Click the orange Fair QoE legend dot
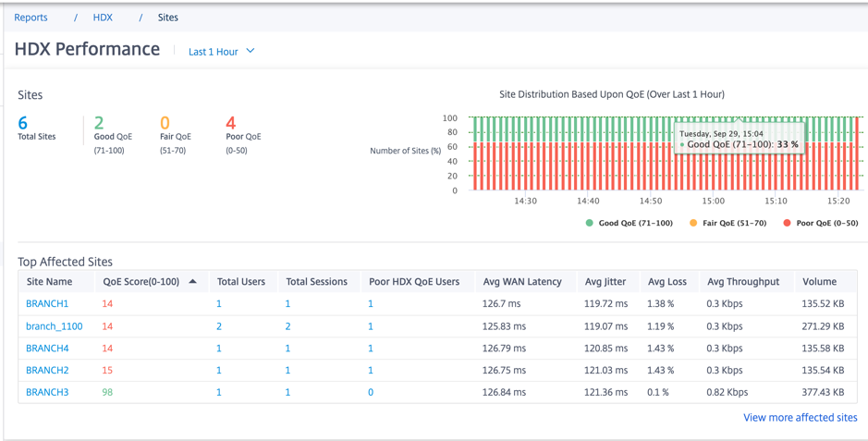This screenshot has height=441, width=868. (x=693, y=223)
